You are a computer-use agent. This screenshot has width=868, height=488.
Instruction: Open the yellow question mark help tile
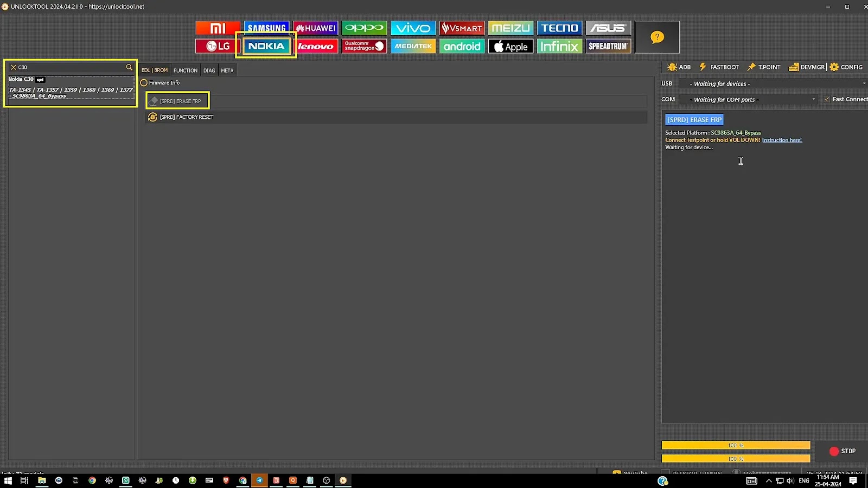657,37
